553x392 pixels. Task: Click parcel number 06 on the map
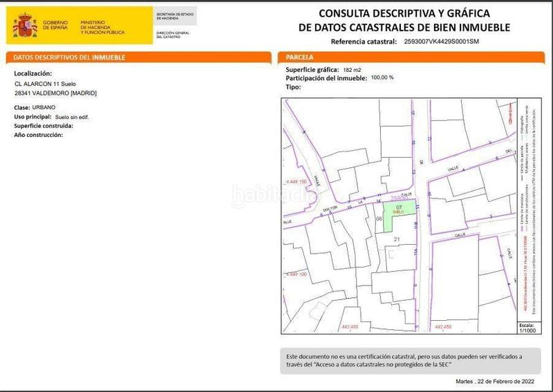(x=379, y=218)
